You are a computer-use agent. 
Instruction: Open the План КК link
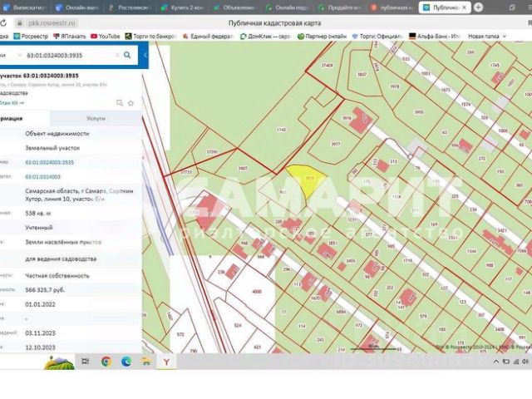point(12,103)
